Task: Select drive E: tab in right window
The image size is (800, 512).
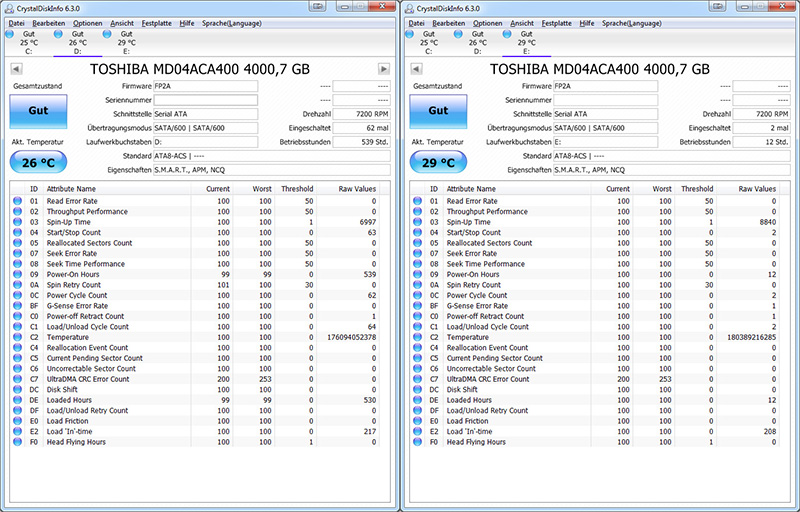Action: point(526,42)
